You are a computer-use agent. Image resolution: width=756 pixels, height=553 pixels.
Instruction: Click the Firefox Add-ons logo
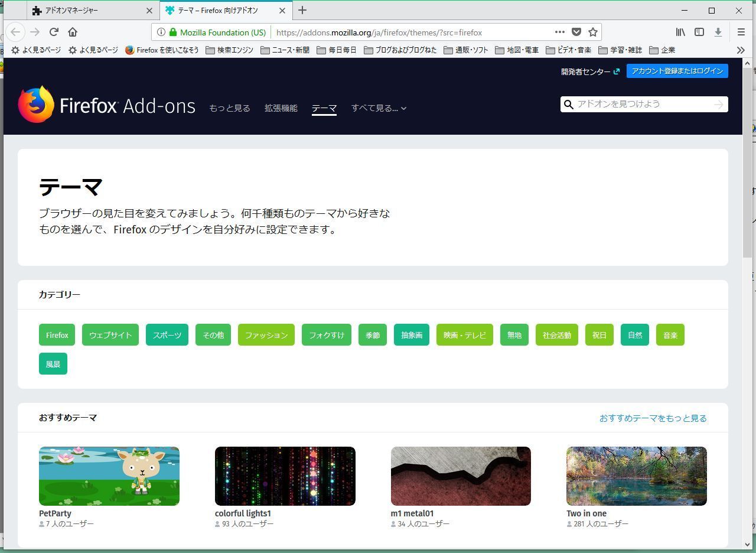click(107, 105)
